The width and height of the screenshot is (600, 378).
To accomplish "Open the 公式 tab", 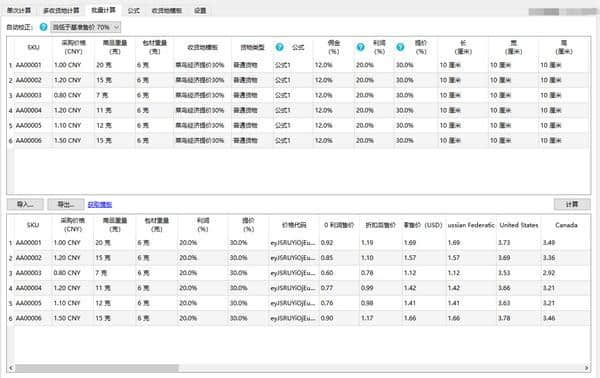I will pyautogui.click(x=134, y=10).
